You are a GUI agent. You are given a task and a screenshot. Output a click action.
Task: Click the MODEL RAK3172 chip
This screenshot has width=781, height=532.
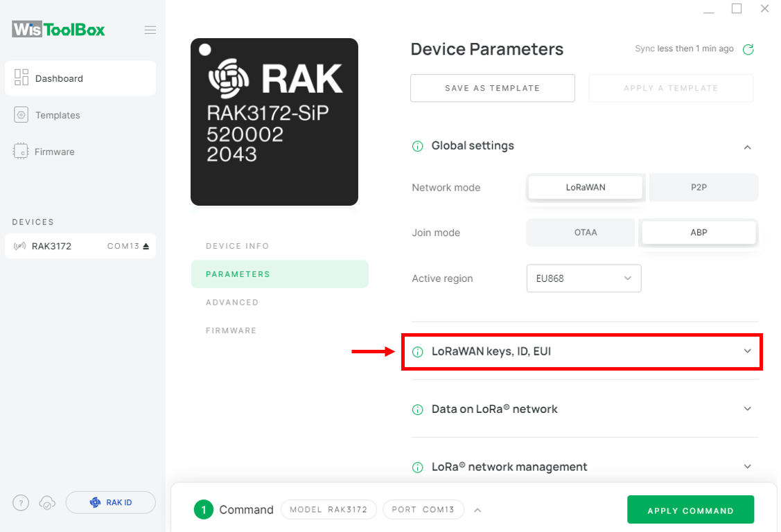pyautogui.click(x=328, y=510)
